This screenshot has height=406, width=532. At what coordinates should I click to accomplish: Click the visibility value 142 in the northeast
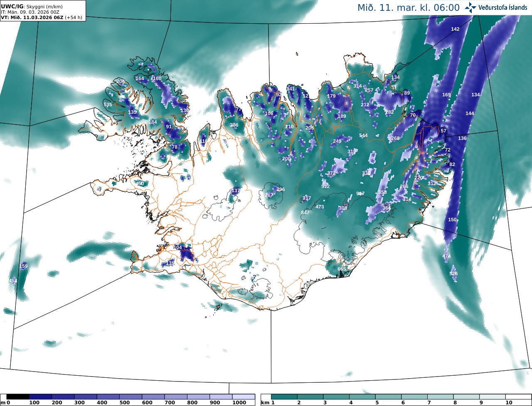tap(455, 29)
